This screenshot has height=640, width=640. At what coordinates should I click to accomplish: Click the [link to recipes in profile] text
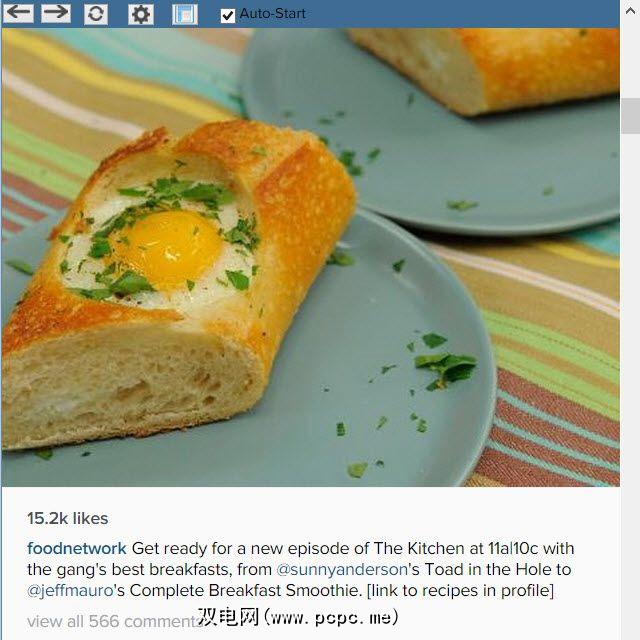tap(460, 591)
